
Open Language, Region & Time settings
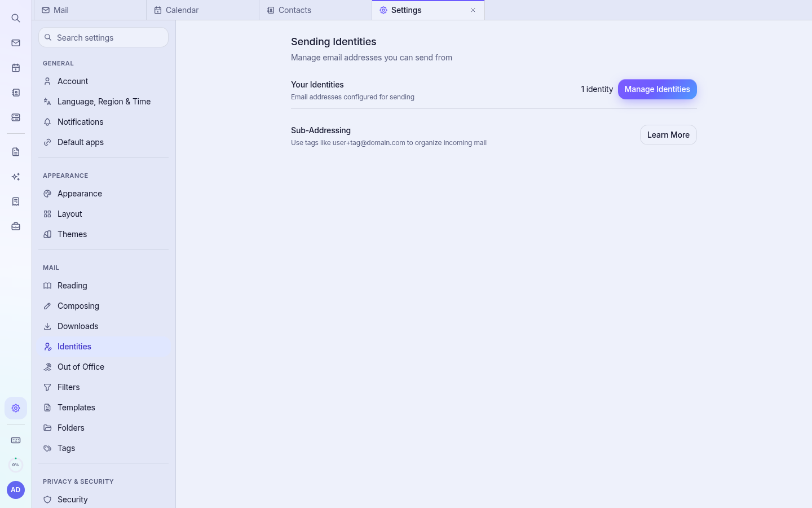tap(104, 102)
